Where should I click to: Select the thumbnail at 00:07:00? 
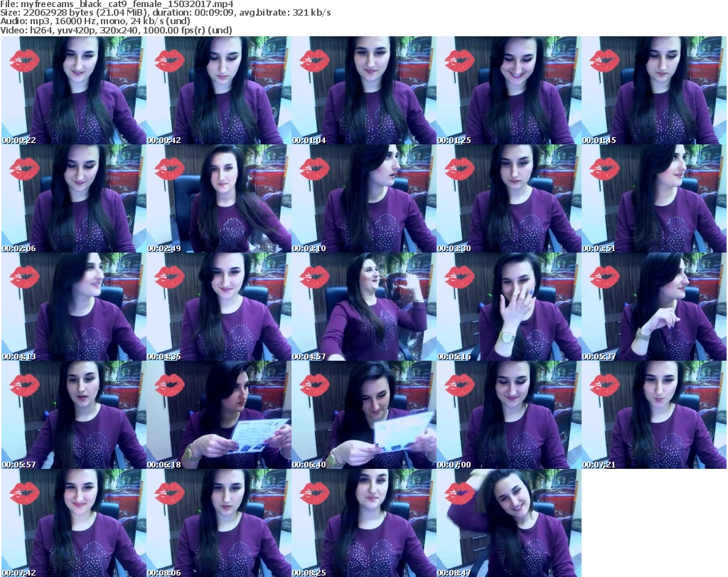tap(509, 415)
